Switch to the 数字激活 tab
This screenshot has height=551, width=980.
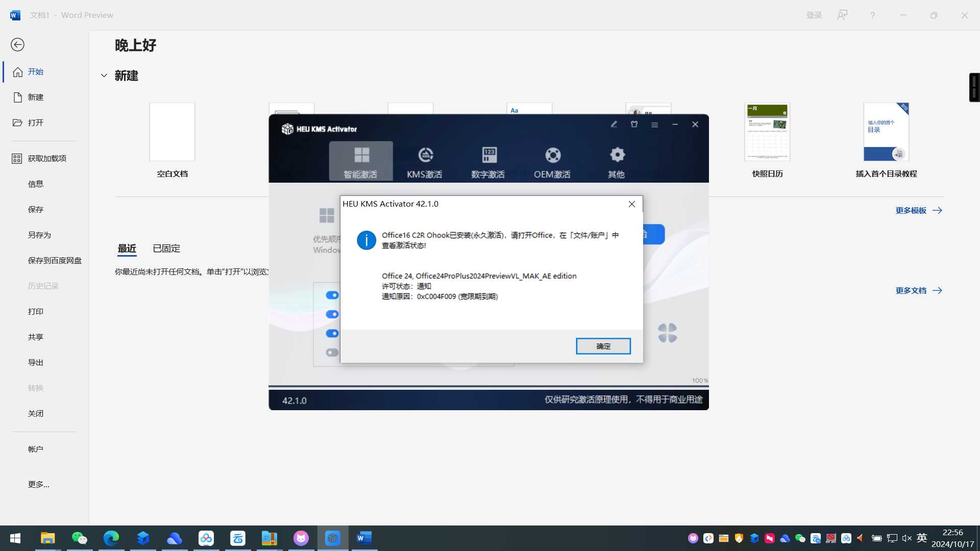(488, 161)
